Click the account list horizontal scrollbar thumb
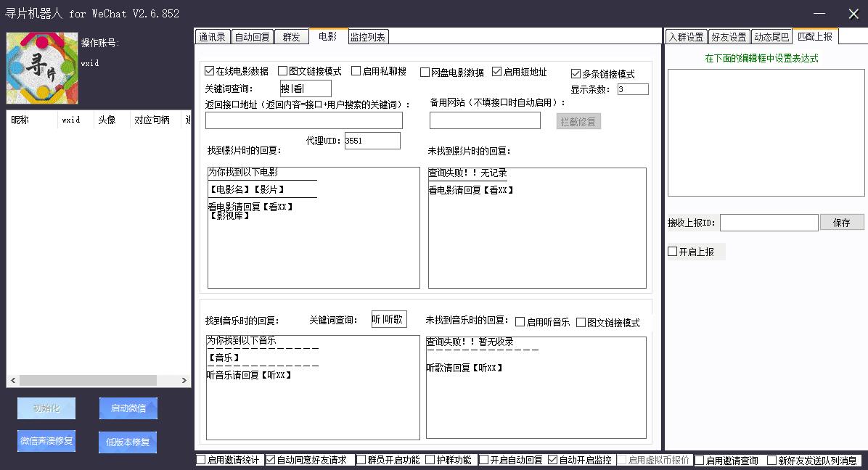The width and height of the screenshot is (868, 470). tap(88, 380)
